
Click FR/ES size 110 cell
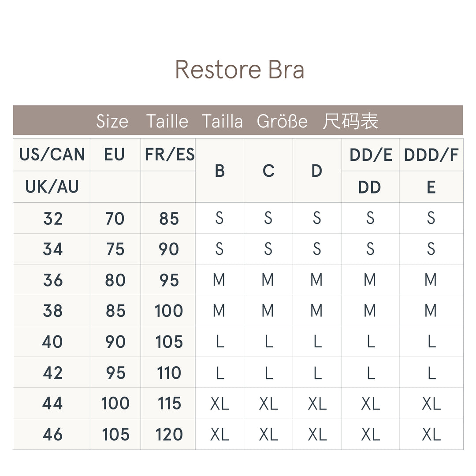[x=169, y=373]
